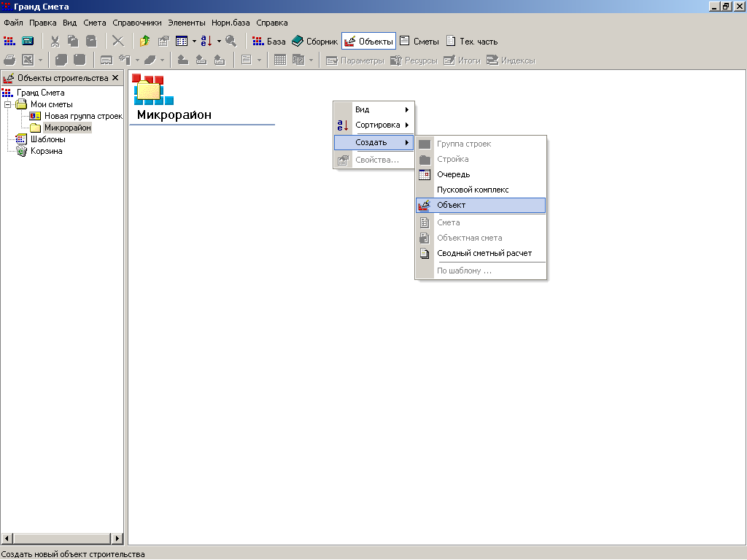This screenshot has width=747, height=560.
Task: Click the Cut scissors icon
Action: pyautogui.click(x=55, y=42)
